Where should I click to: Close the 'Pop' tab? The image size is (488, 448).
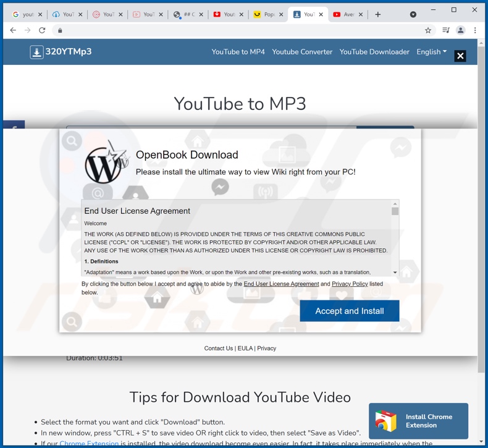[281, 14]
